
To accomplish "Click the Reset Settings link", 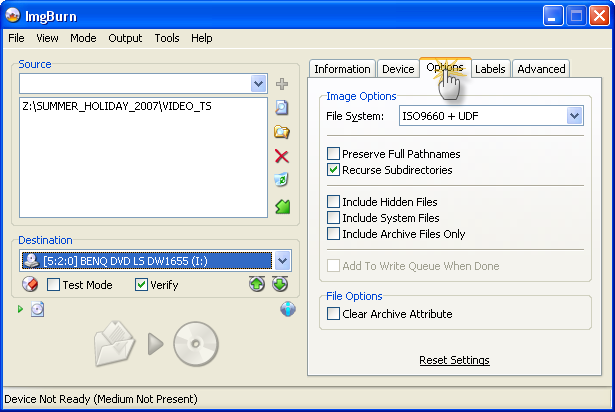I will click(x=454, y=360).
